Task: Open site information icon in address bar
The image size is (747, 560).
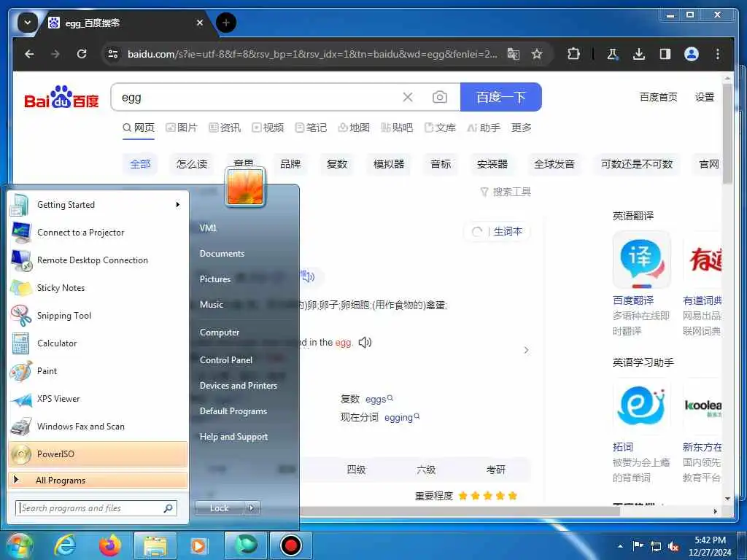Action: [x=113, y=54]
